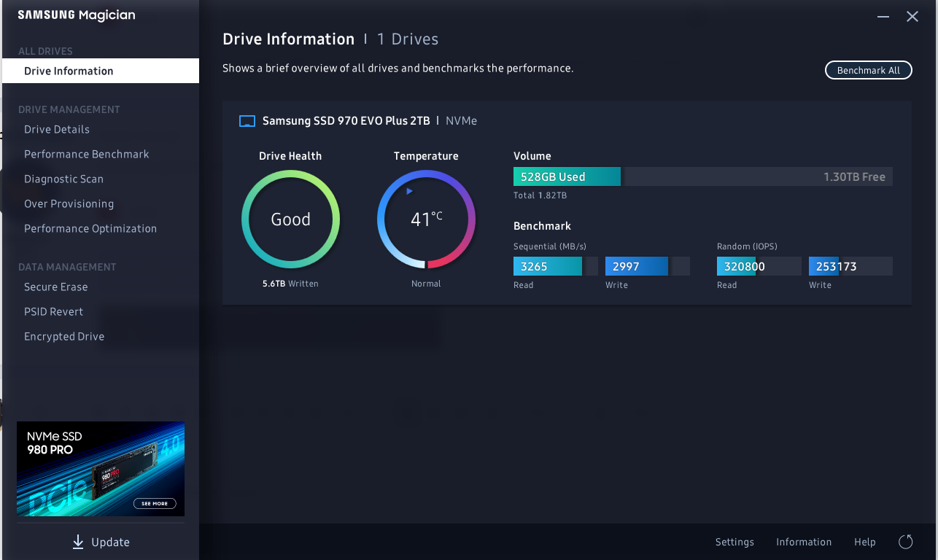The height and width of the screenshot is (560, 938).
Task: Click the Normal temperature status label
Action: click(x=426, y=284)
